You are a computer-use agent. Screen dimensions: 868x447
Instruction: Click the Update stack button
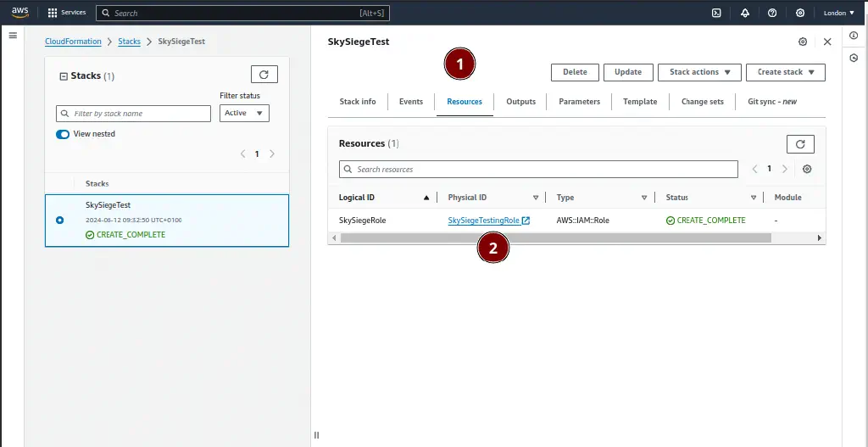tap(628, 72)
